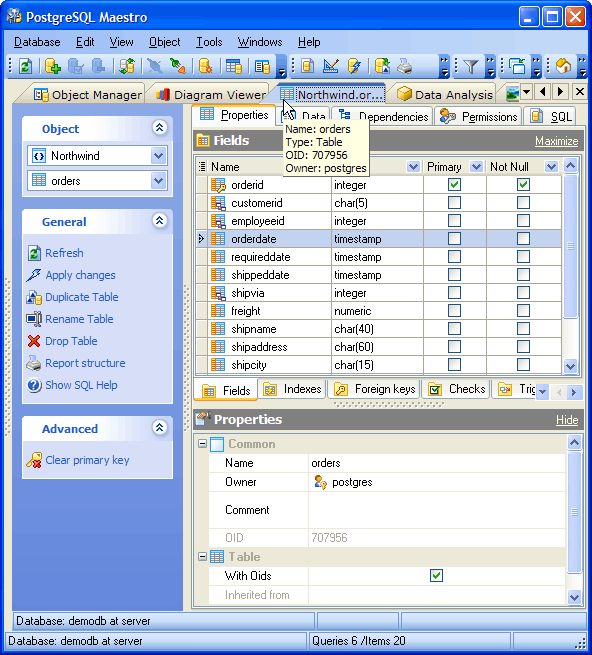Toggle the With Oids checkbox
Viewport: 592px width, 655px height.
point(436,576)
